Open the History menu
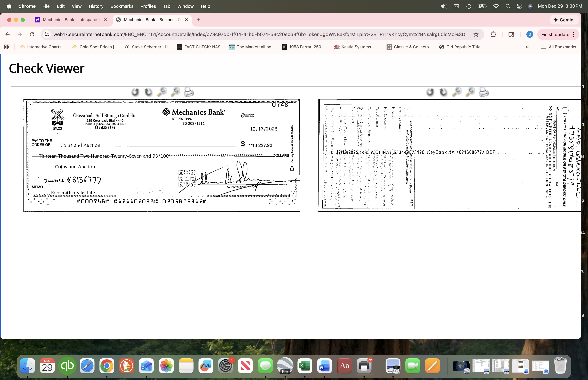 pos(96,6)
